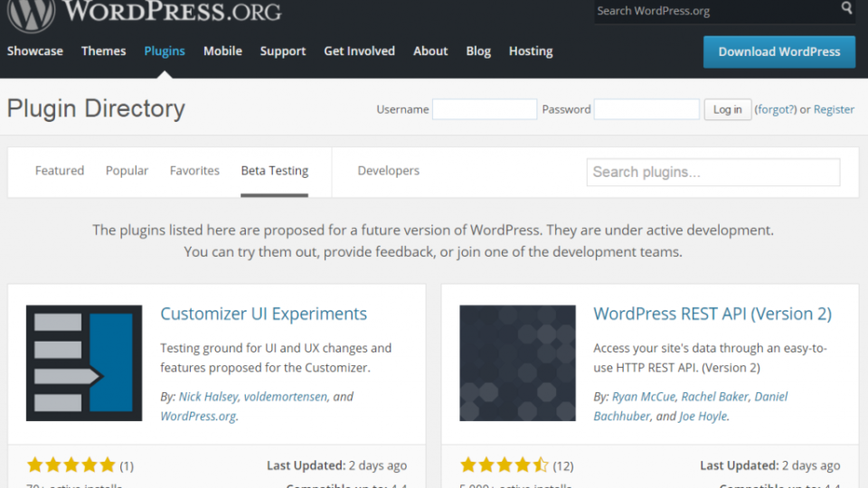Visit author voldemortensen's profile link
868x488 pixels.
tap(285, 397)
